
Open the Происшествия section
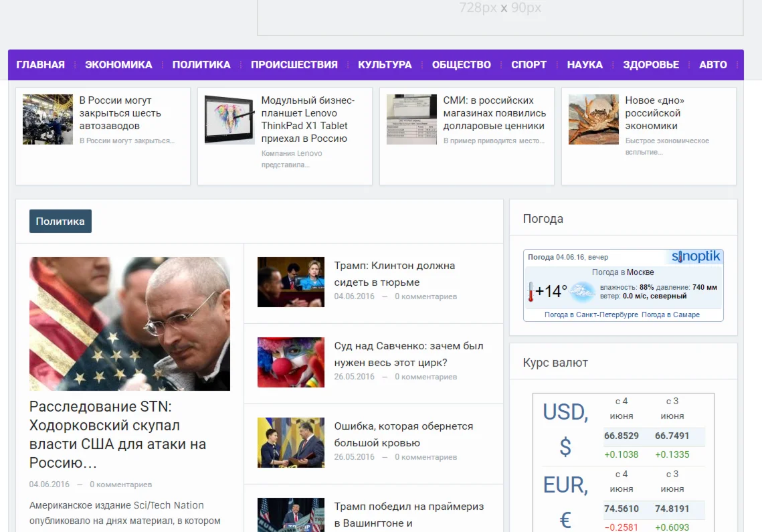coord(294,65)
